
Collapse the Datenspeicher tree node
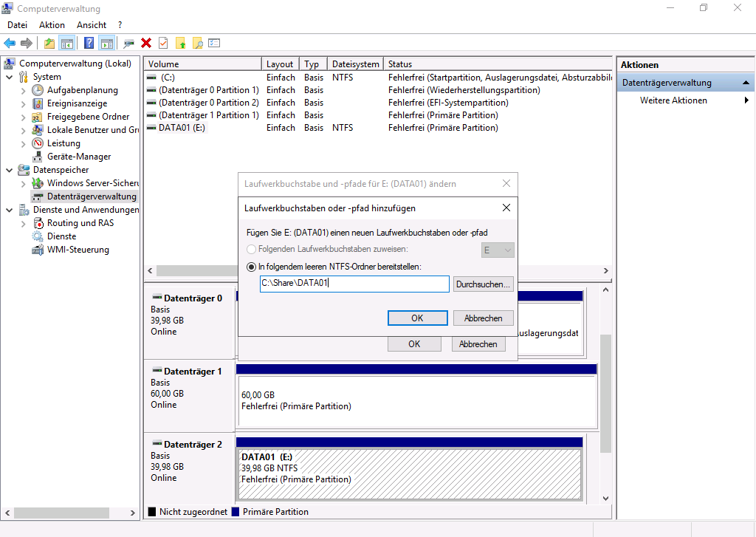click(10, 170)
